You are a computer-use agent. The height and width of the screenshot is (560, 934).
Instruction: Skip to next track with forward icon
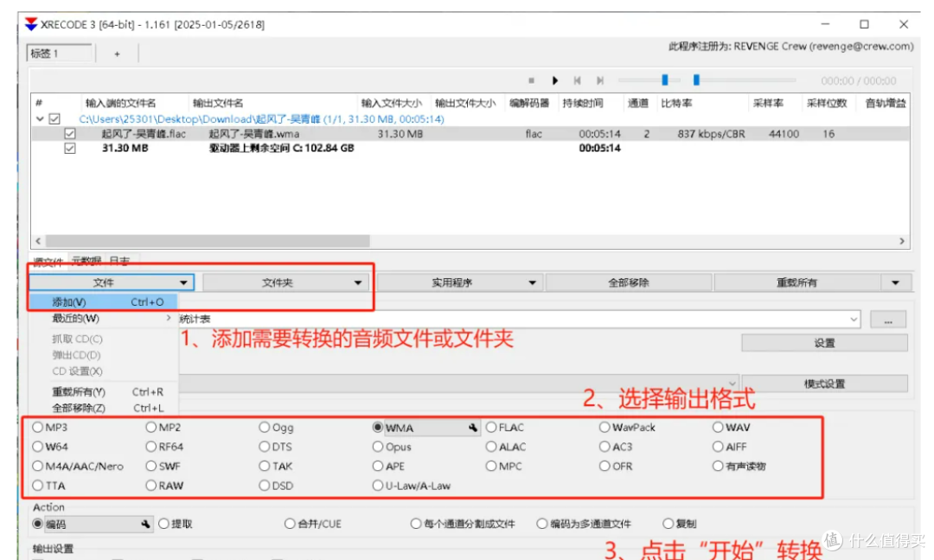click(x=600, y=80)
